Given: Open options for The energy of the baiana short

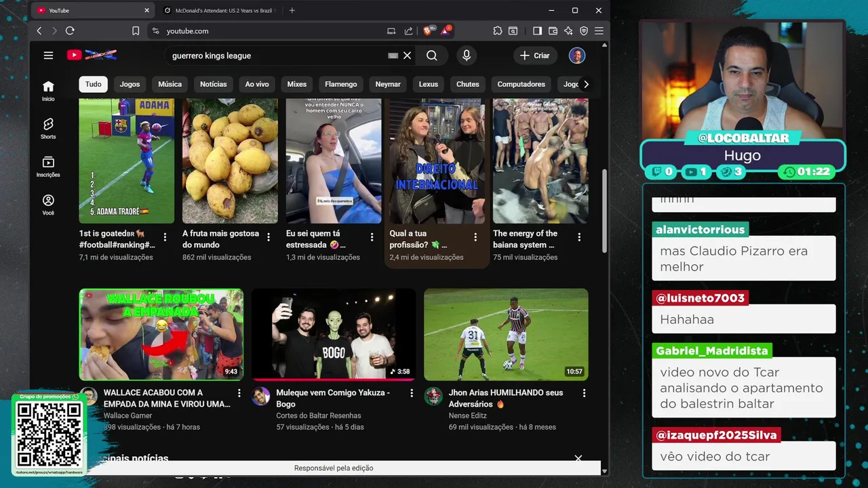Looking at the screenshot, I should [x=579, y=237].
